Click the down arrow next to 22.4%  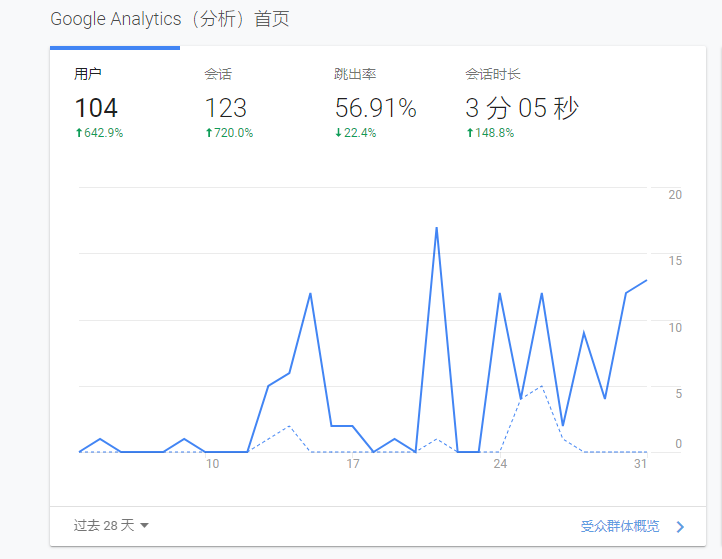click(x=339, y=133)
